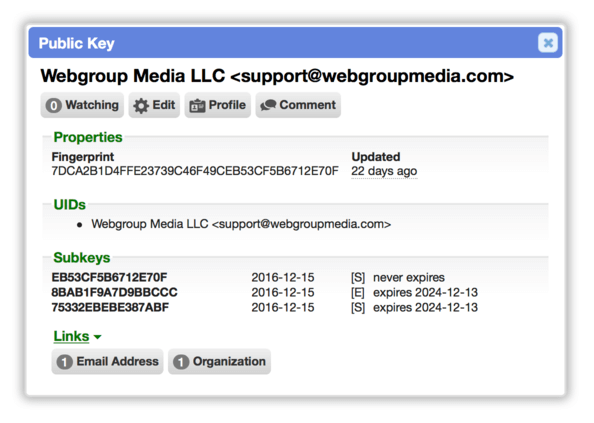Click the UID support@webgroupmedia.com entry
Image resolution: width=594 pixels, height=423 pixels.
[x=241, y=224]
